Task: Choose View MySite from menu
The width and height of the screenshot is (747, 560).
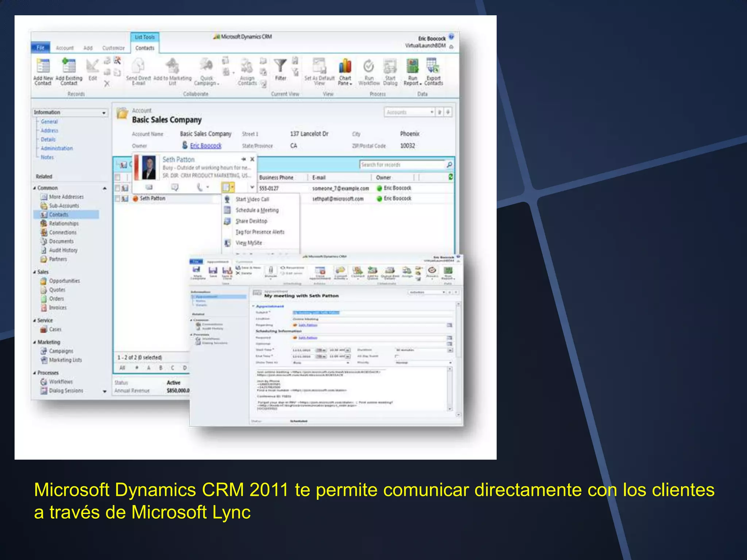Action: (x=249, y=243)
